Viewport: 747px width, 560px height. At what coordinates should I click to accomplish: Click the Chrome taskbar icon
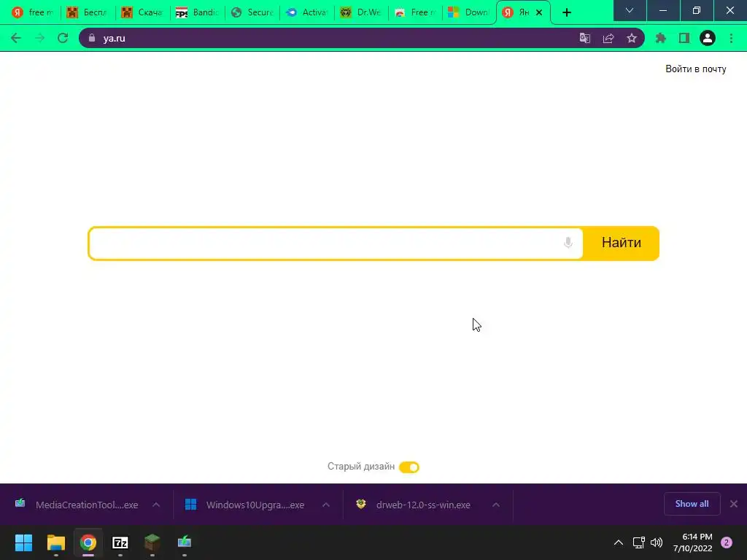point(88,542)
